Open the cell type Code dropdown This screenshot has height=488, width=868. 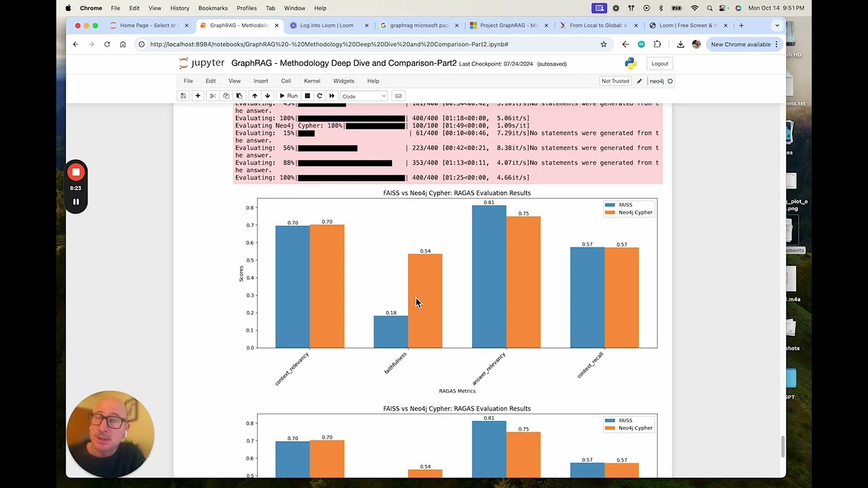(363, 96)
